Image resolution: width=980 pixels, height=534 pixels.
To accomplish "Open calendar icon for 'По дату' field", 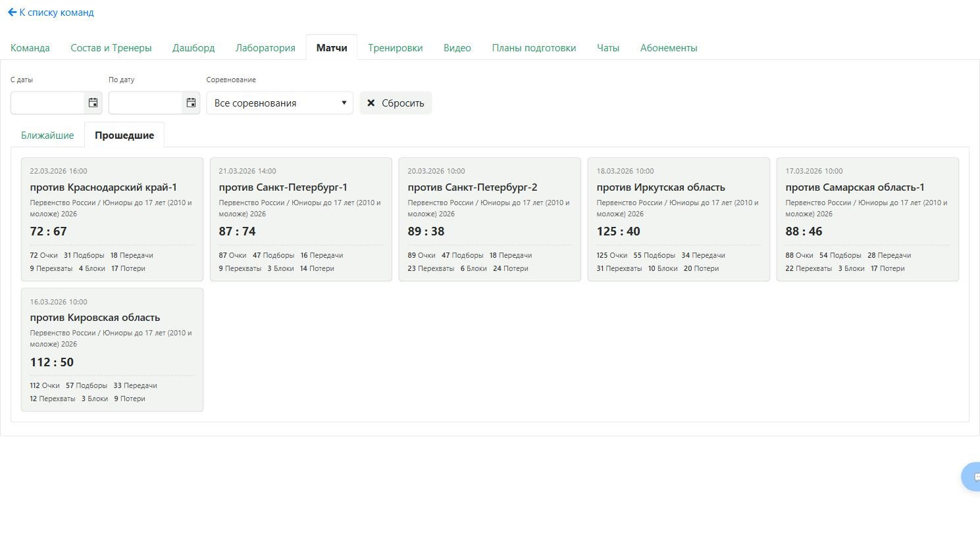I will tap(191, 103).
